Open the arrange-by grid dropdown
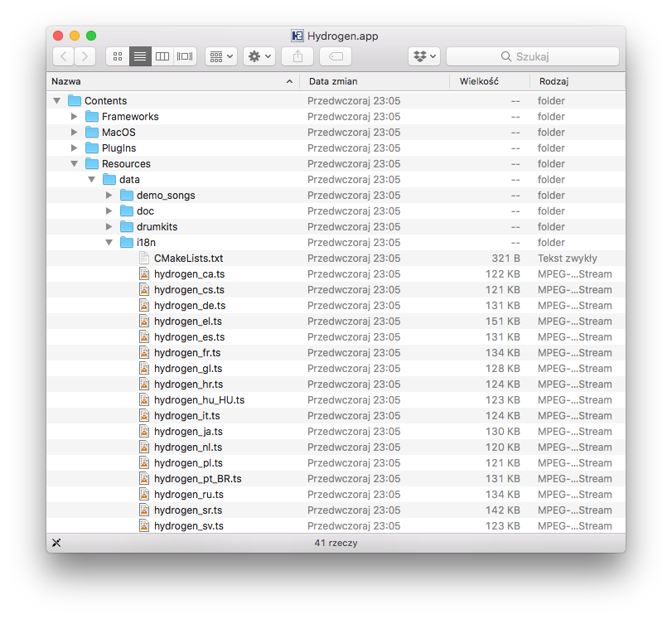 220,56
